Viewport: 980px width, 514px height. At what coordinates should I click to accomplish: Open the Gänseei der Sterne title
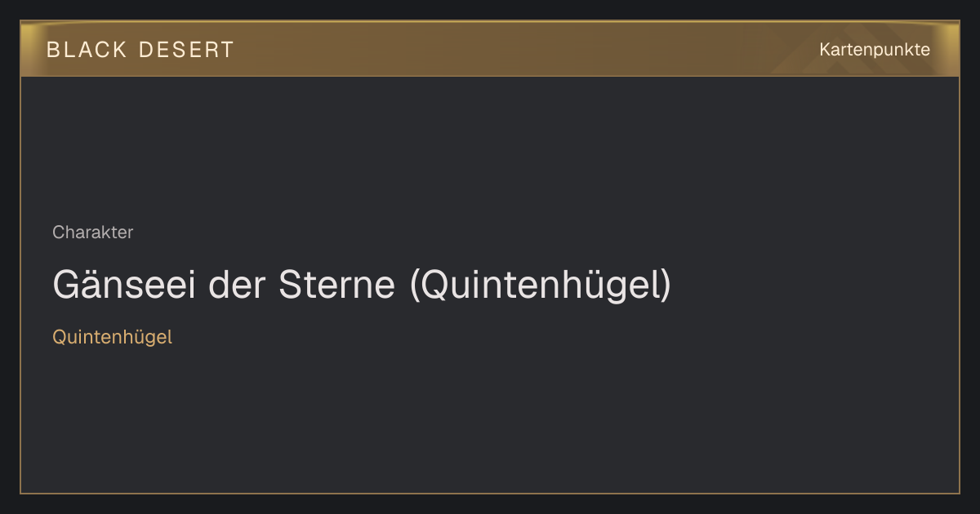tap(362, 286)
